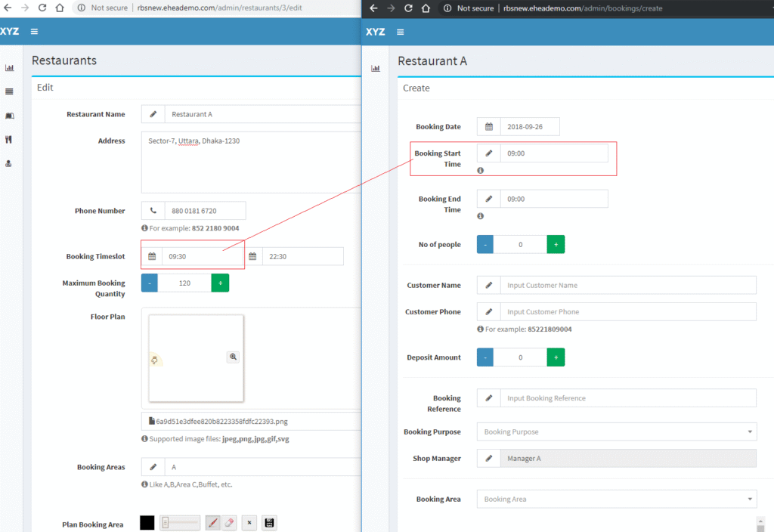The image size is (774, 532).
Task: Toggle the left window's hamburger sidebar menu
Action: point(35,32)
